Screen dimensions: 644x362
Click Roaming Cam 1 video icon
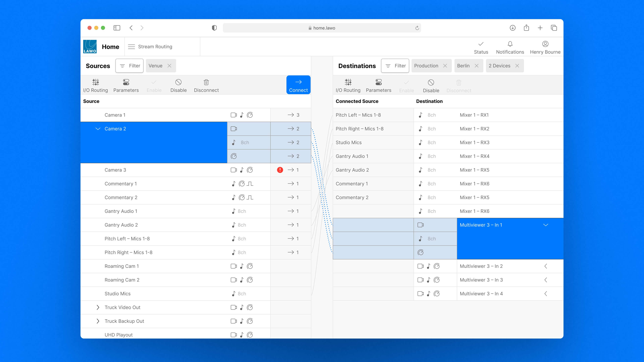click(x=234, y=266)
